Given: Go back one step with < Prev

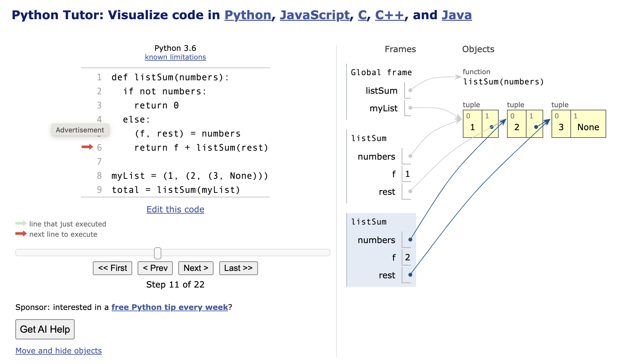Looking at the screenshot, I should tap(155, 268).
